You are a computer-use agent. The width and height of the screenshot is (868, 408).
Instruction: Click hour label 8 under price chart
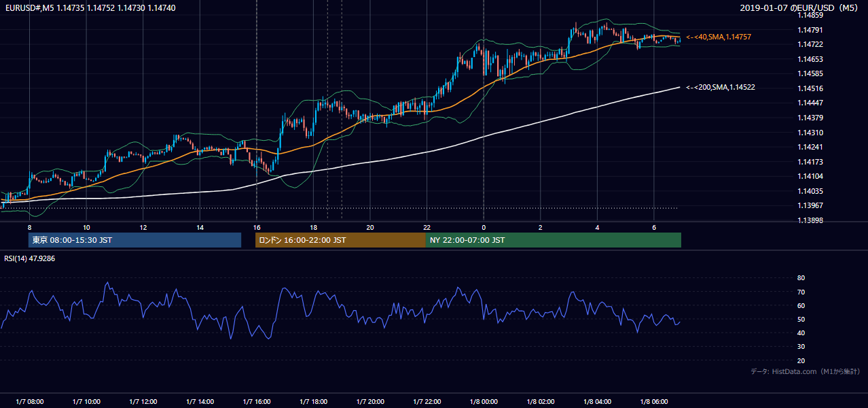click(x=29, y=227)
